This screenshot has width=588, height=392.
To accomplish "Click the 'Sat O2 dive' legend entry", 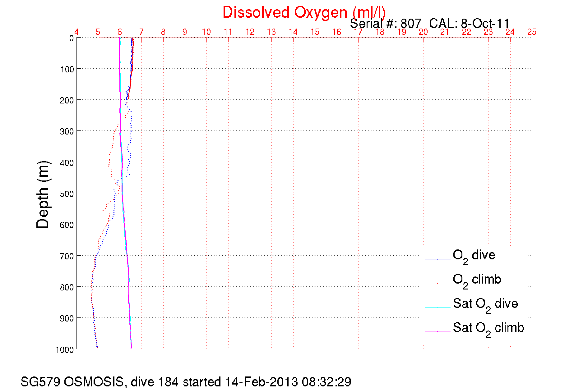I will pos(485,305).
